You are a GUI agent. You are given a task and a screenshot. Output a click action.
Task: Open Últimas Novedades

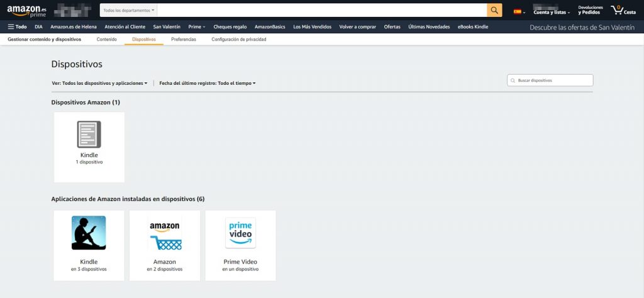click(x=429, y=26)
